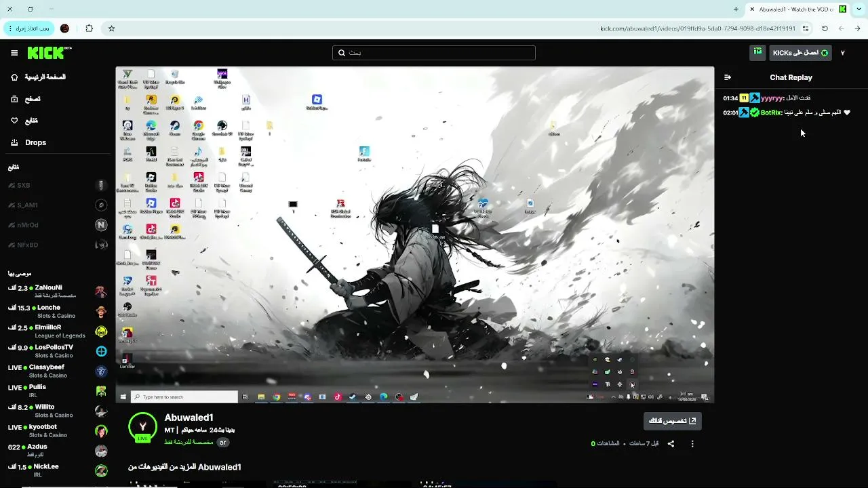This screenshot has width=868, height=488.
Task: Open the Kick hamburger menu
Action: pos(14,53)
